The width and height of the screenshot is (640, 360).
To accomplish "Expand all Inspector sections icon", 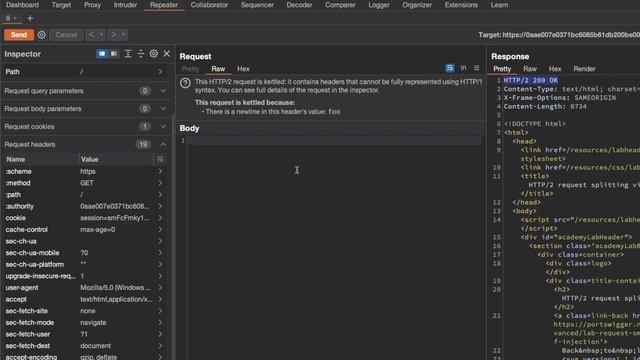I will tap(128, 54).
